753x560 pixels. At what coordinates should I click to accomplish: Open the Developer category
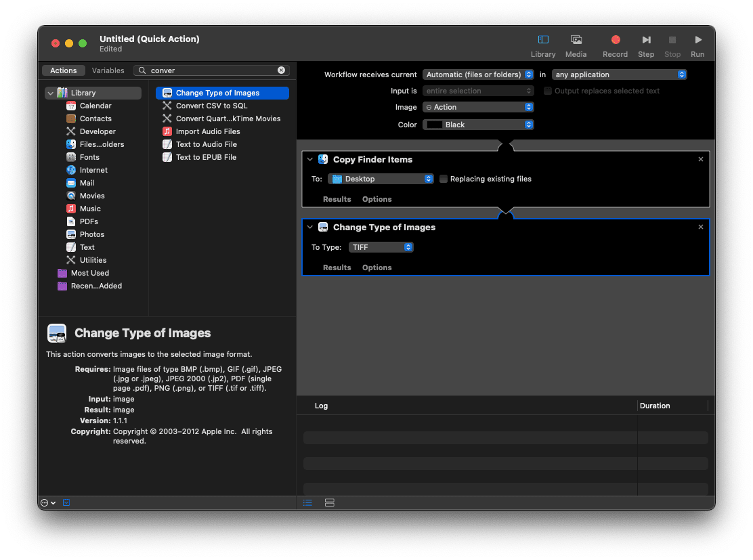(98, 131)
